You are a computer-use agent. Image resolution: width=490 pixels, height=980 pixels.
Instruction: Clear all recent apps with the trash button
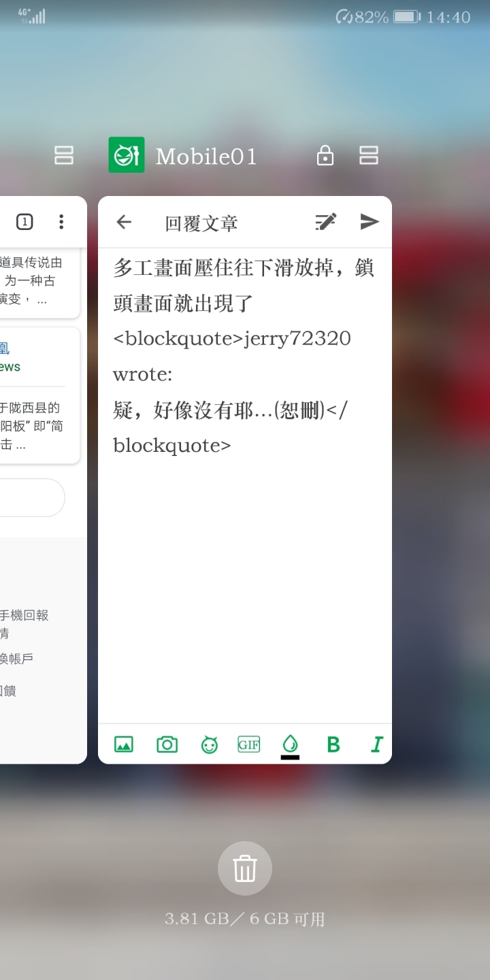tap(245, 868)
